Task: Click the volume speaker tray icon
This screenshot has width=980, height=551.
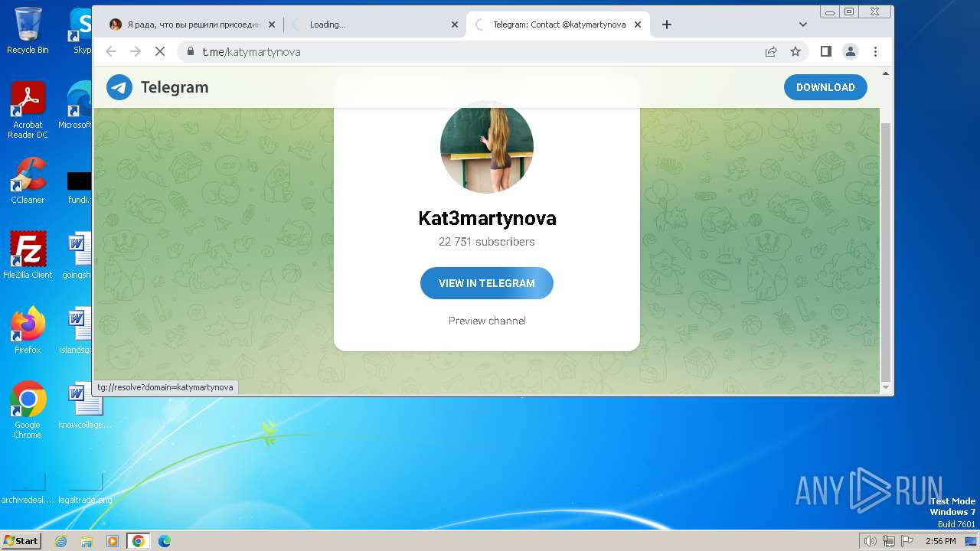Action: [x=871, y=541]
